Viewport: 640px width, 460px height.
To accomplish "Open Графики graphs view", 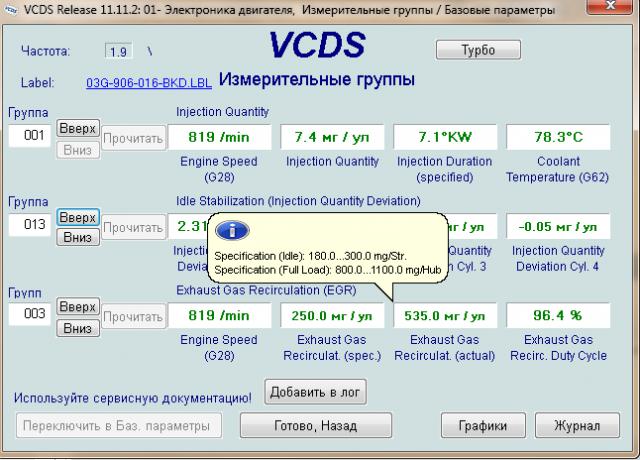I will point(483,425).
